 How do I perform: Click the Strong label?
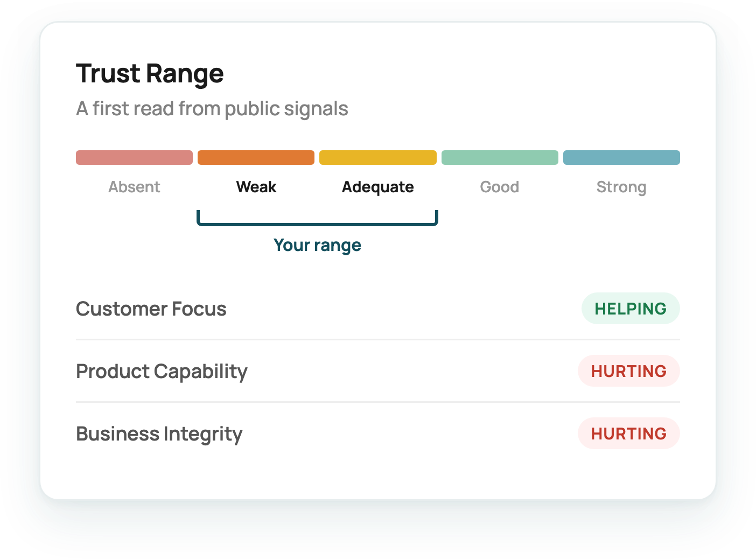coord(621,187)
